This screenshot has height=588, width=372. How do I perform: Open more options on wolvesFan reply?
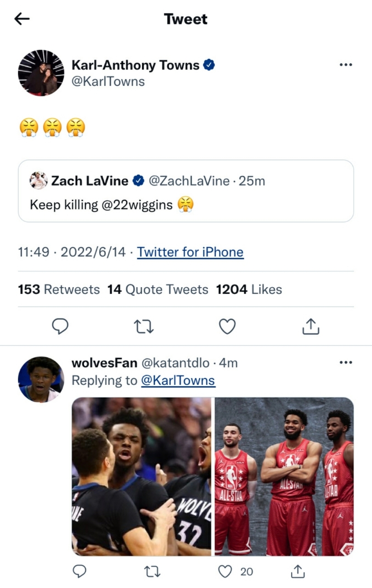click(345, 362)
